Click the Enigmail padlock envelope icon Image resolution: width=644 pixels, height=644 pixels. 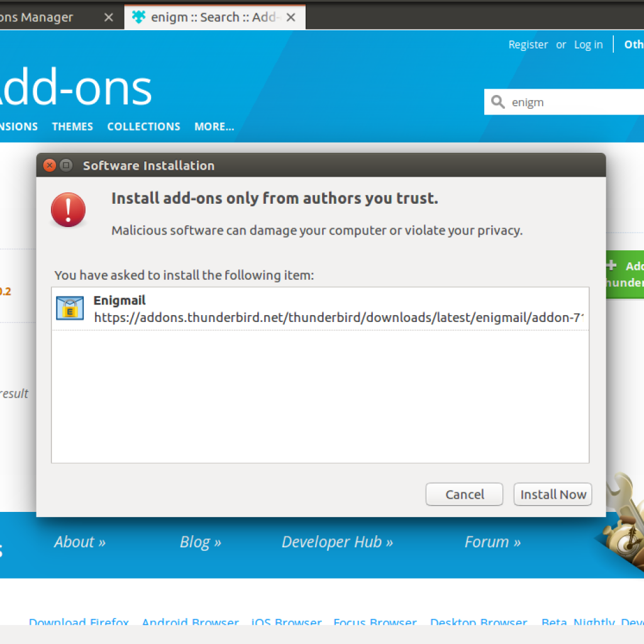[x=70, y=308]
